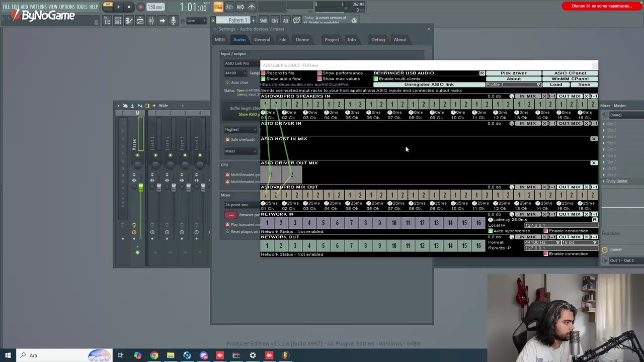Toggle Record to file checkbox
Screen dimensions: 644x362
263,73
